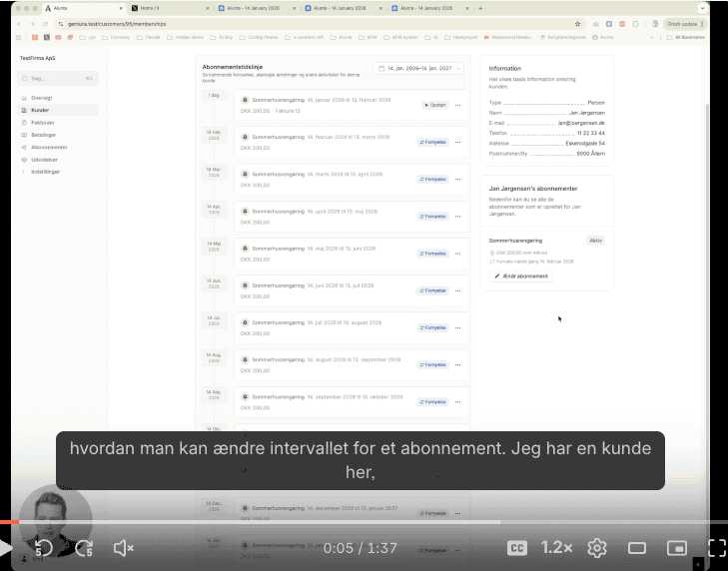The height and width of the screenshot is (571, 728).
Task: Click the Sommerhusrengøring subscription title in the right panel
Action: pyautogui.click(x=515, y=241)
